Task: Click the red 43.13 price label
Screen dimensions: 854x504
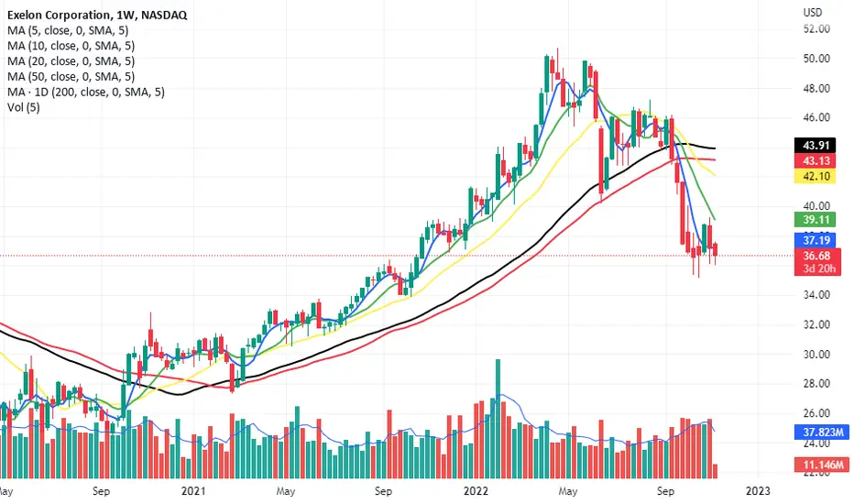Action: 816,160
